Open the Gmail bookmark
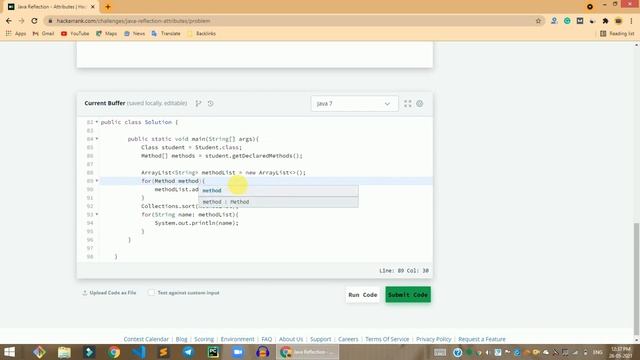 pos(43,33)
